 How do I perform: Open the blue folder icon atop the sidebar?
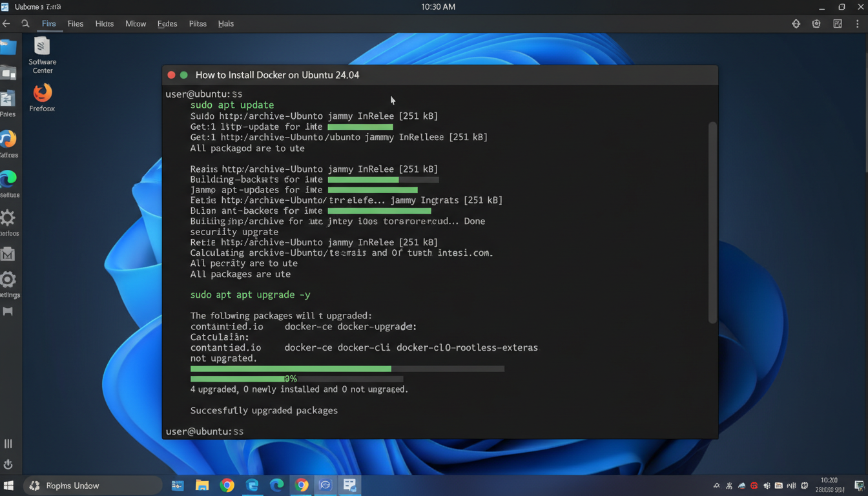[8, 47]
